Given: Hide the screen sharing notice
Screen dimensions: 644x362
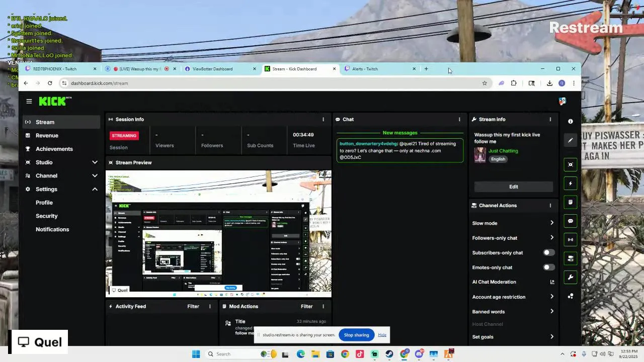Looking at the screenshot, I should pos(382,335).
